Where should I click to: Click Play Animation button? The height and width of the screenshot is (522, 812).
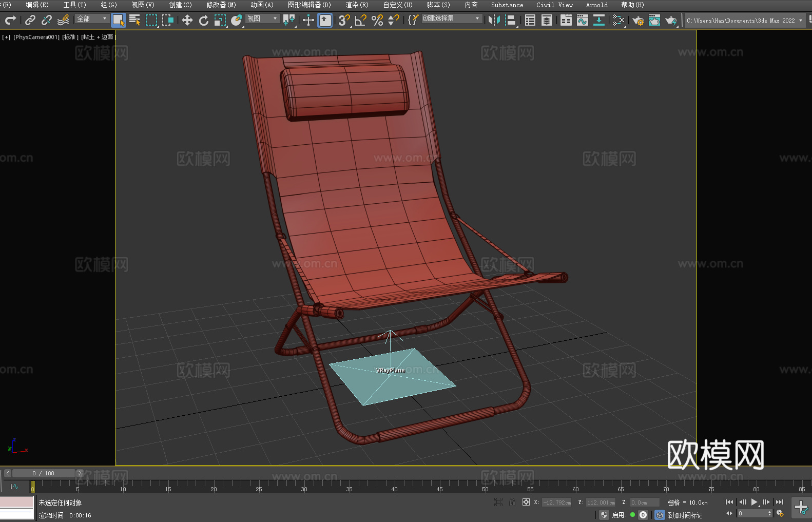click(755, 502)
